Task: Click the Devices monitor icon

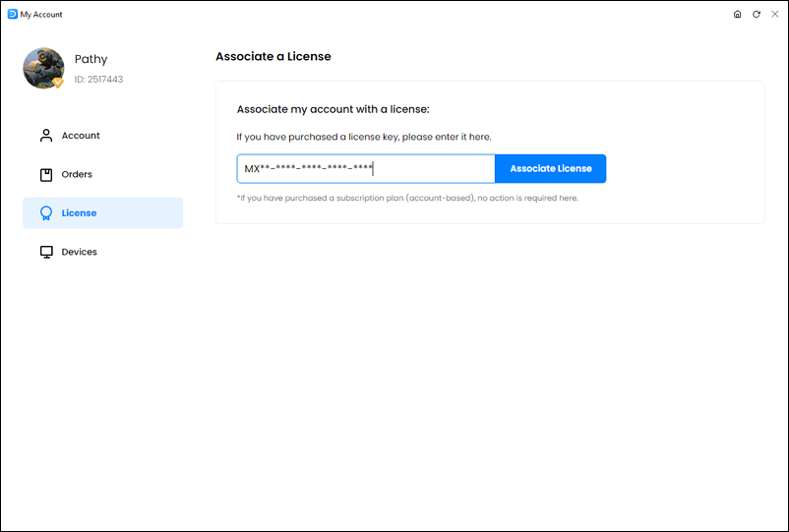Action: pyautogui.click(x=46, y=252)
